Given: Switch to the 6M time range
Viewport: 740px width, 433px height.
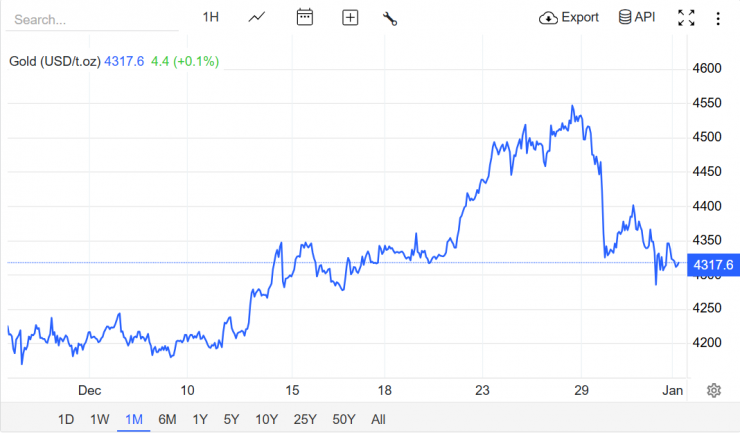Looking at the screenshot, I should tap(167, 419).
